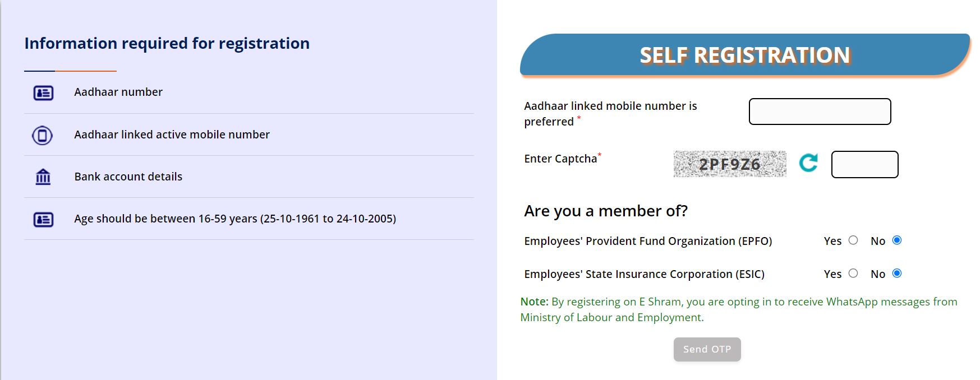This screenshot has width=980, height=380.
Task: Click the green WhatsApp opt-in note
Action: 738,309
